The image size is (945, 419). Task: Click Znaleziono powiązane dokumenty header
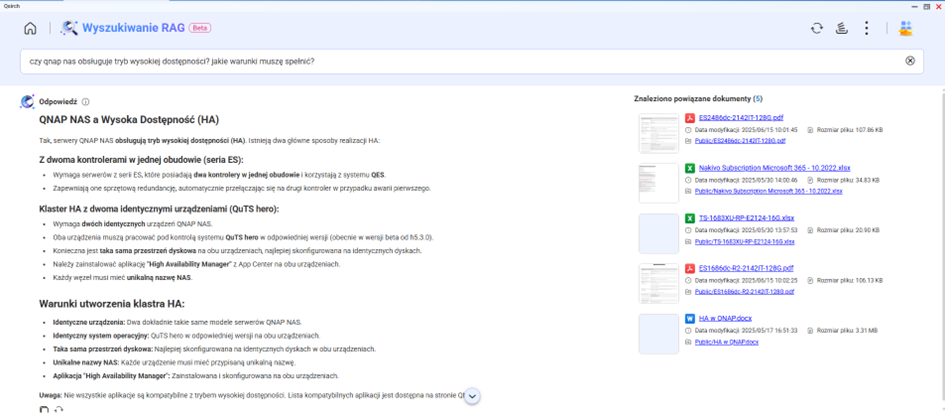(x=698, y=98)
